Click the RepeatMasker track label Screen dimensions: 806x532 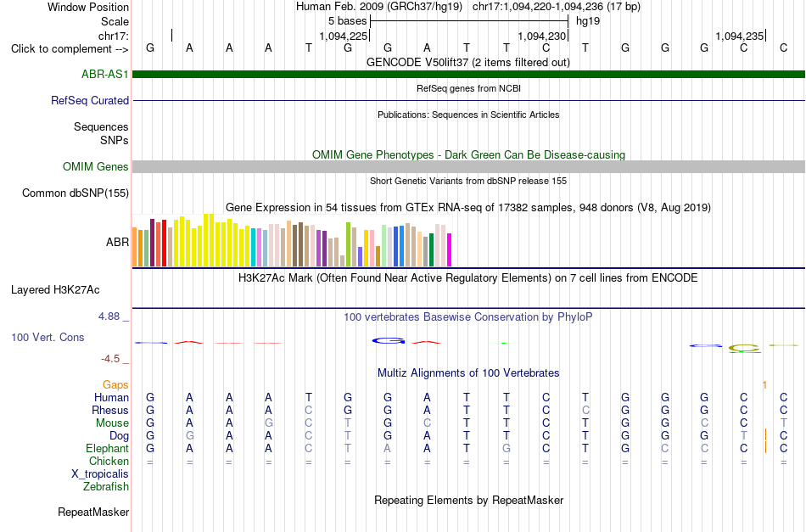point(93,512)
